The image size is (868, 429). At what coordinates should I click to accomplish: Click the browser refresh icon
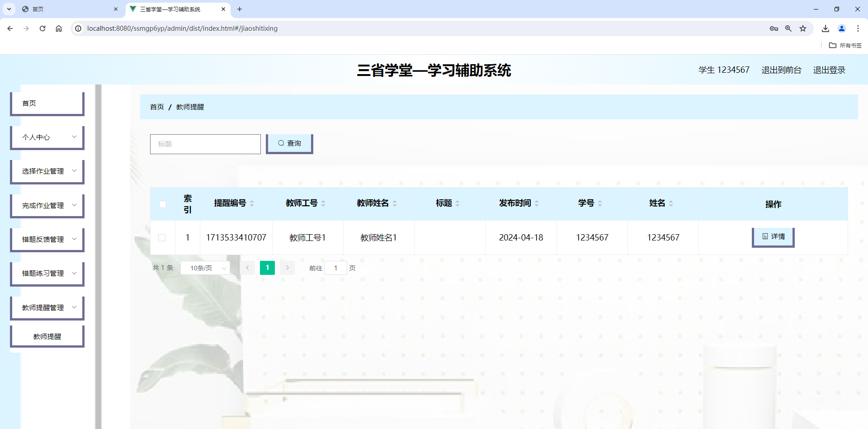tap(42, 28)
